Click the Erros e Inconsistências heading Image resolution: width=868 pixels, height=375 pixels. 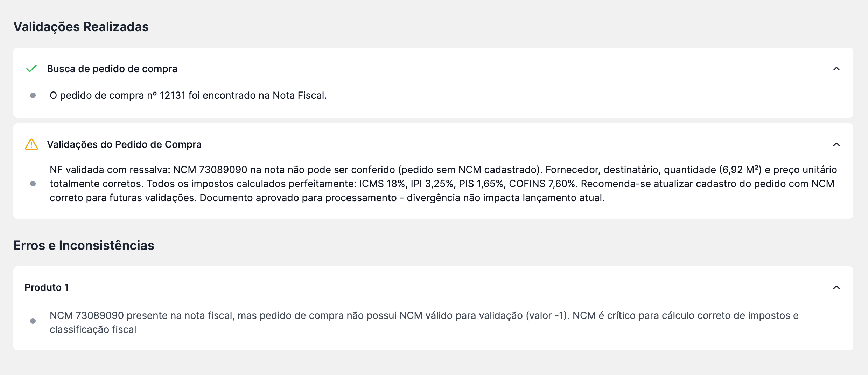coord(84,245)
